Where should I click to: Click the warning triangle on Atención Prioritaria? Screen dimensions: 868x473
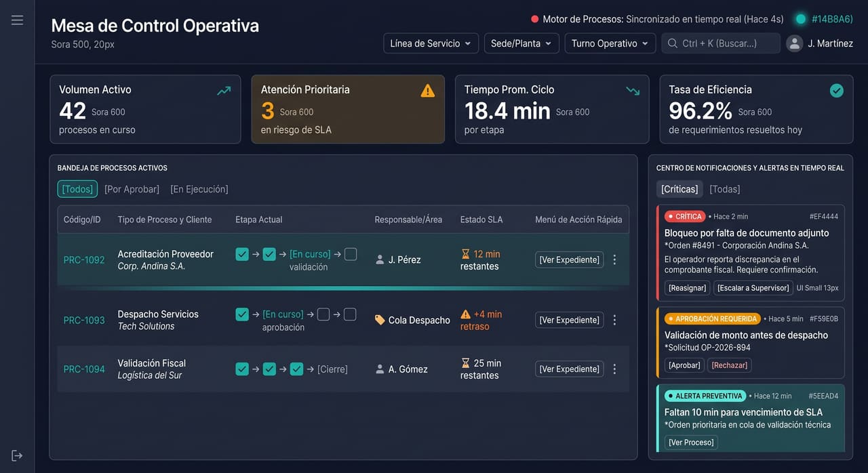(x=428, y=90)
